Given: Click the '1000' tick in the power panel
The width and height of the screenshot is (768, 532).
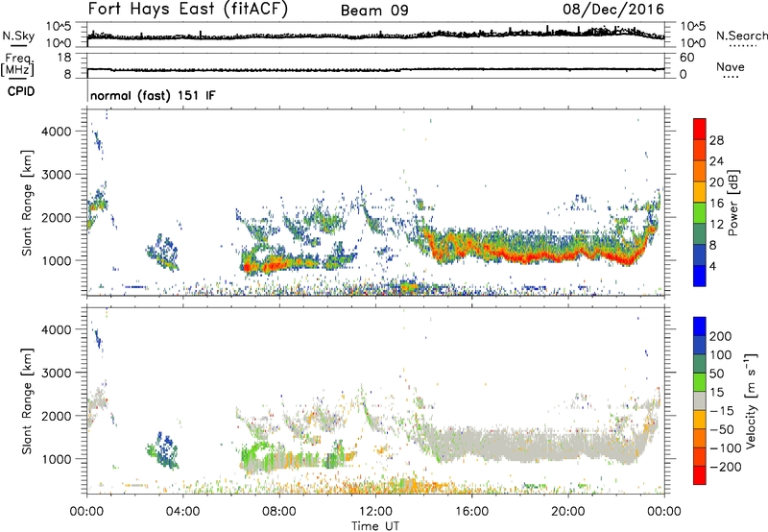Looking at the screenshot, I should click(x=57, y=260).
